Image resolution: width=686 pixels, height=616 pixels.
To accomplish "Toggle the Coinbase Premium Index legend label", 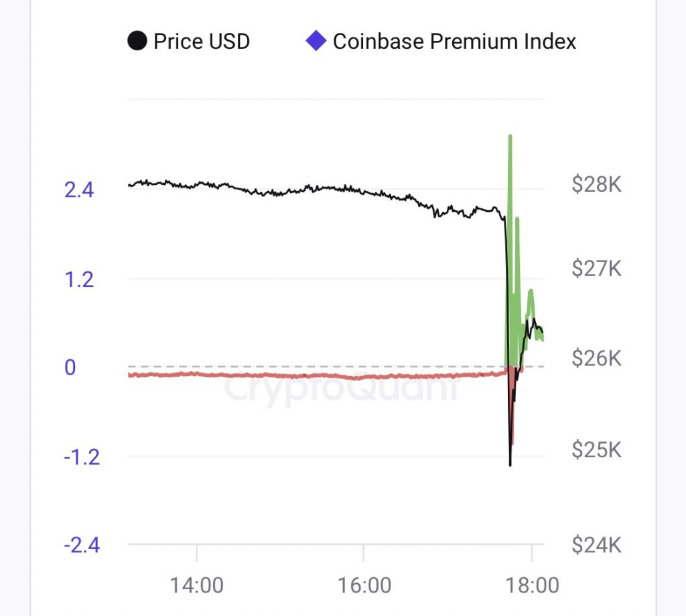I will coord(454,42).
